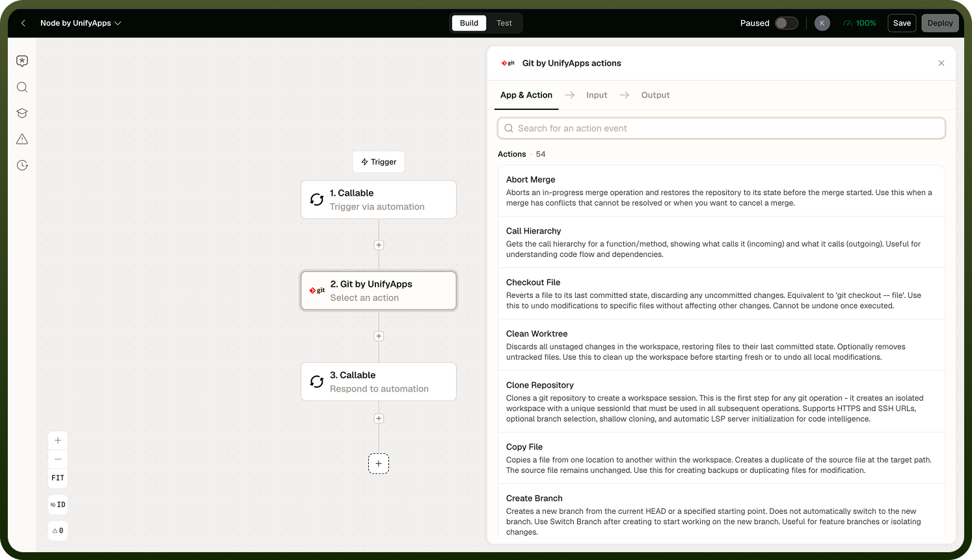Zoom in on the canvas
This screenshot has height=560, width=972.
(58, 440)
